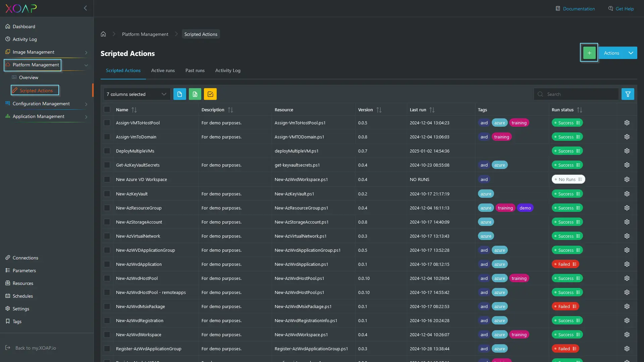The height and width of the screenshot is (362, 644).
Task: Sort by Run status column arrows
Action: click(580, 110)
